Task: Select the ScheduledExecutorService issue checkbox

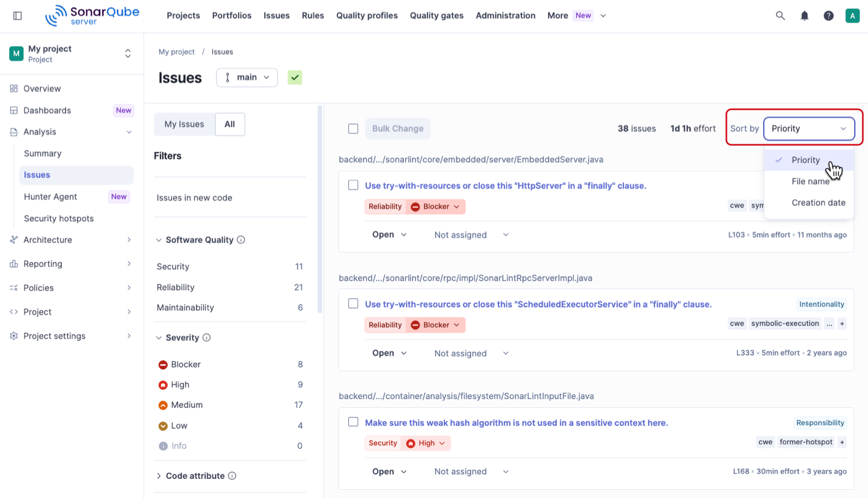Action: click(353, 303)
